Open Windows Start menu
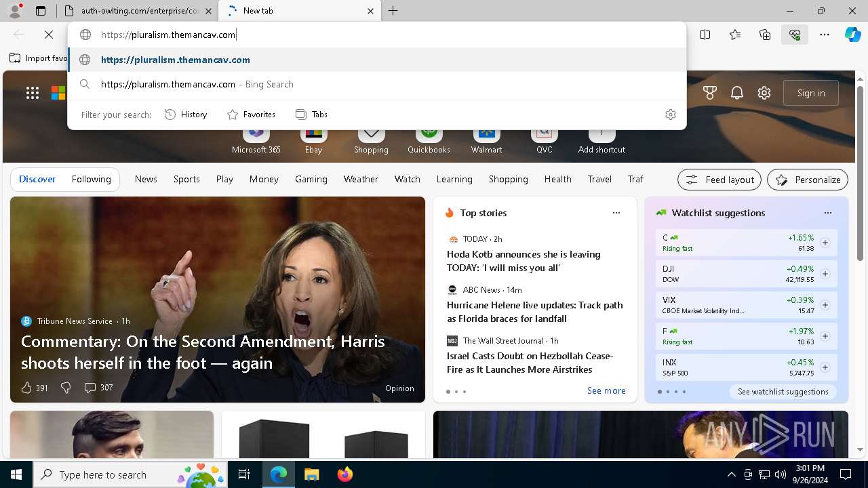Screen dimensions: 868x488 tap(16, 474)
